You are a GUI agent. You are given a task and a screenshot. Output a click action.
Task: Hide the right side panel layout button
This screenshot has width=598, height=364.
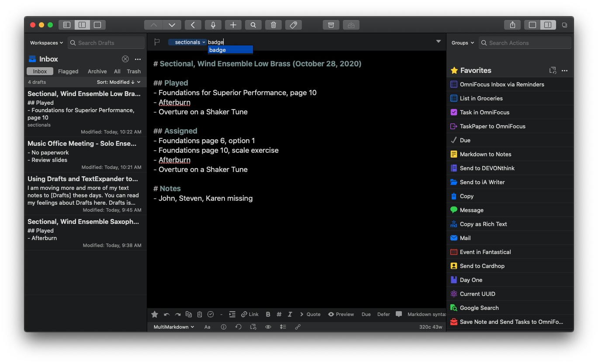click(532, 25)
